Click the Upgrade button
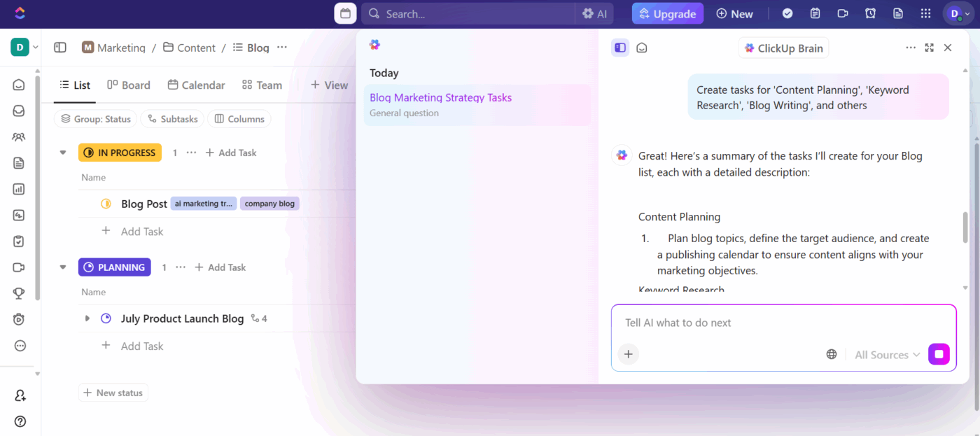This screenshot has width=980, height=436. (667, 13)
